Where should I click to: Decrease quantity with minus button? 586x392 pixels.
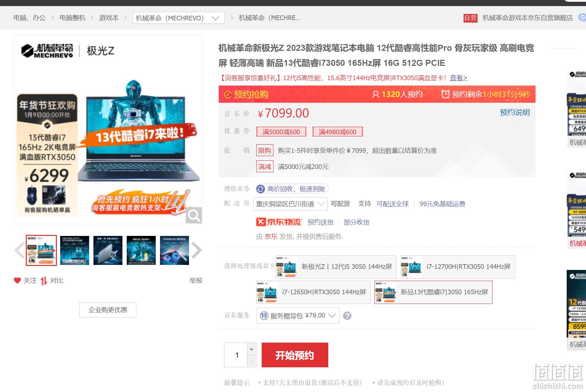pyautogui.click(x=252, y=361)
